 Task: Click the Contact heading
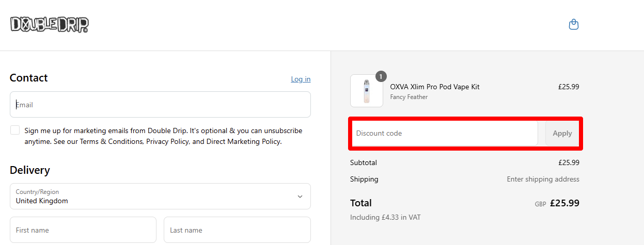coord(29,78)
